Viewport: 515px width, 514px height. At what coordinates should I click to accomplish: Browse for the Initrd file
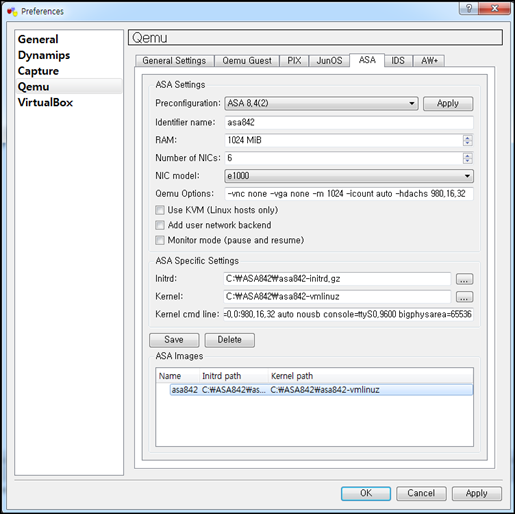coord(464,279)
